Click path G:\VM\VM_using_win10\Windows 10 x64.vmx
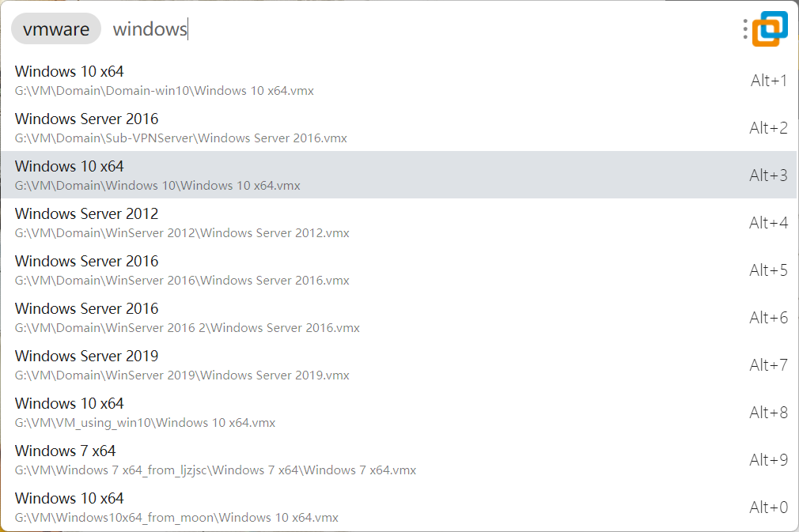Image resolution: width=799 pixels, height=532 pixels. [146, 423]
